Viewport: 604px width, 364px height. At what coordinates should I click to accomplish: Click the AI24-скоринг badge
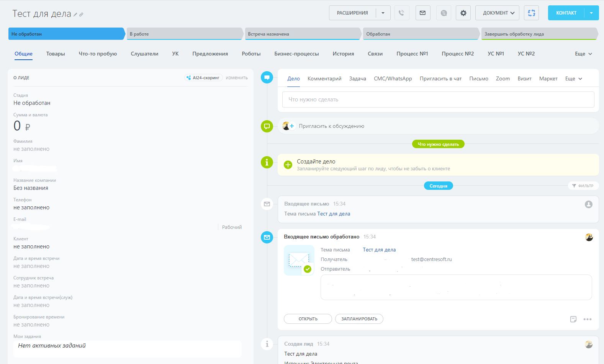click(203, 78)
